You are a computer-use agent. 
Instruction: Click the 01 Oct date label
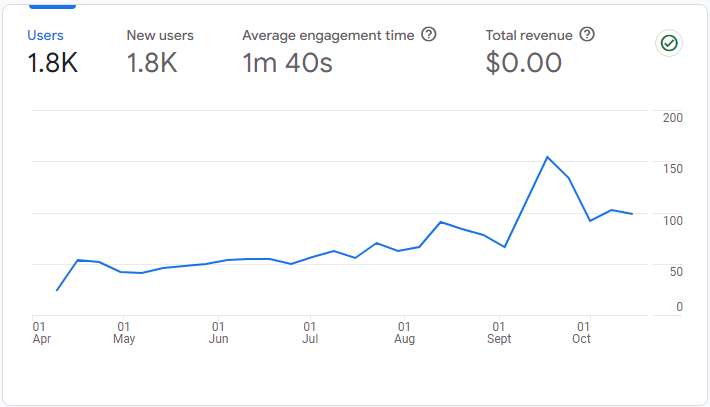coord(581,332)
